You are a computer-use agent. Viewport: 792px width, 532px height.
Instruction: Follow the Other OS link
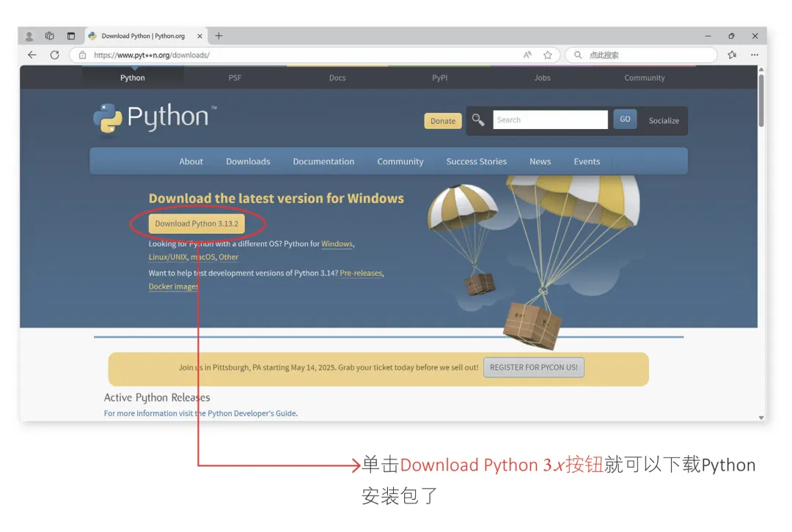pyautogui.click(x=228, y=257)
